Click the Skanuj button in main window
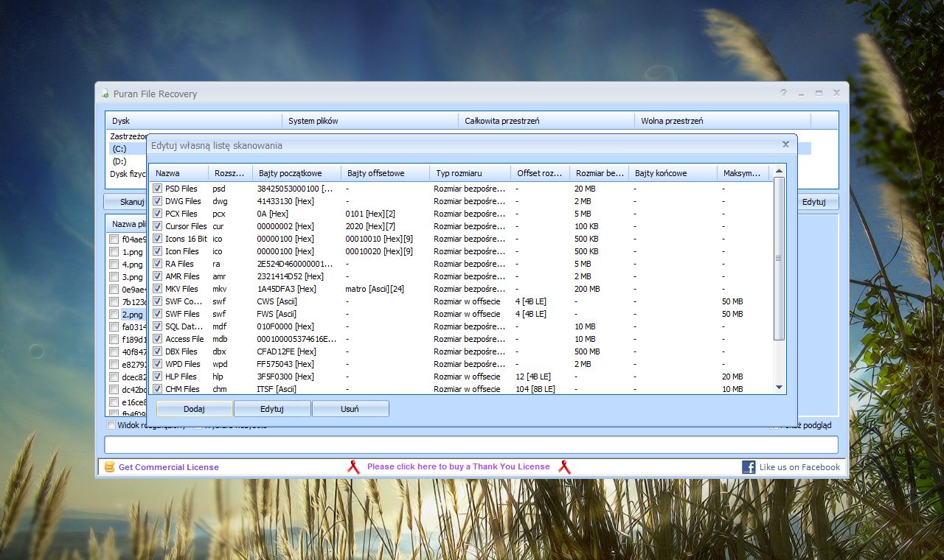This screenshot has height=560, width=944. pyautogui.click(x=125, y=202)
